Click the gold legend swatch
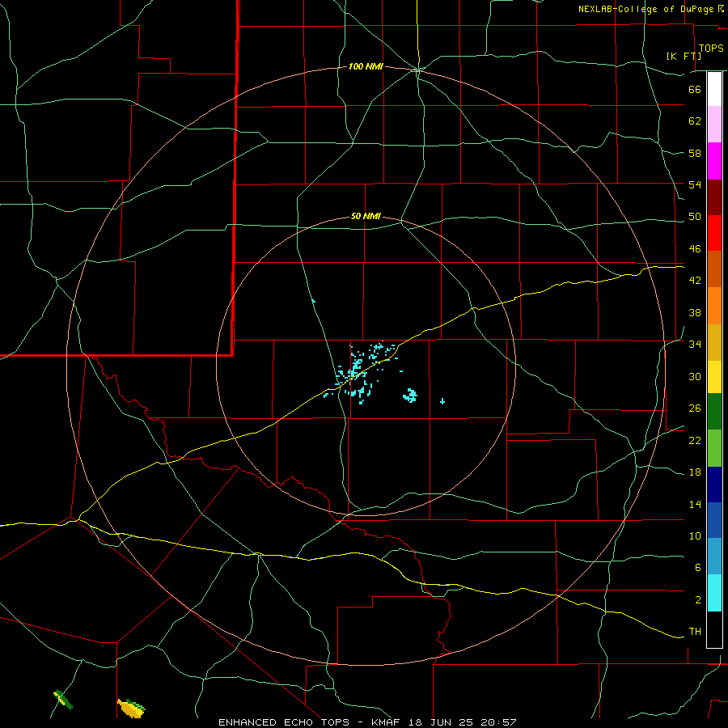728x728 pixels. pos(714,342)
